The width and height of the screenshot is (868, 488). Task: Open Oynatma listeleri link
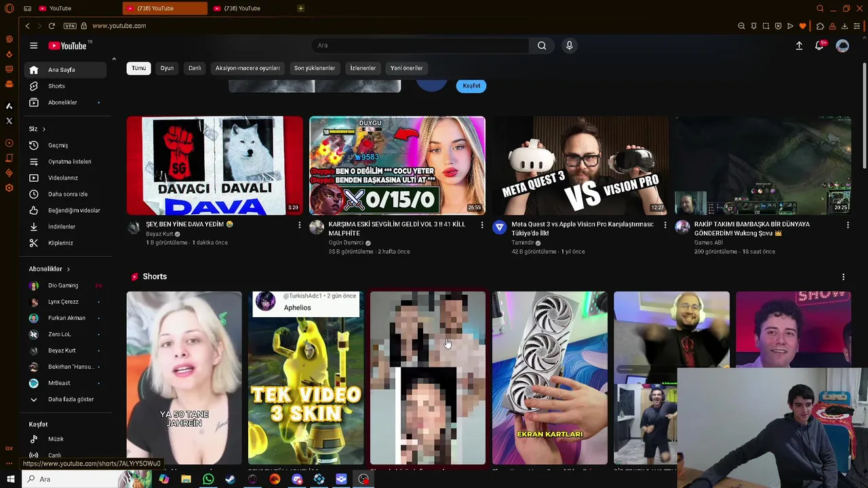point(65,161)
